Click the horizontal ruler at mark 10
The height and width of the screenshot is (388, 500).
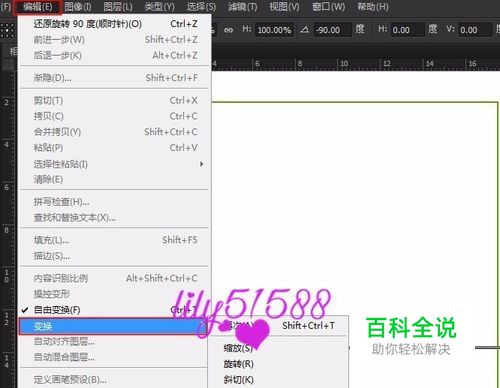[344, 63]
